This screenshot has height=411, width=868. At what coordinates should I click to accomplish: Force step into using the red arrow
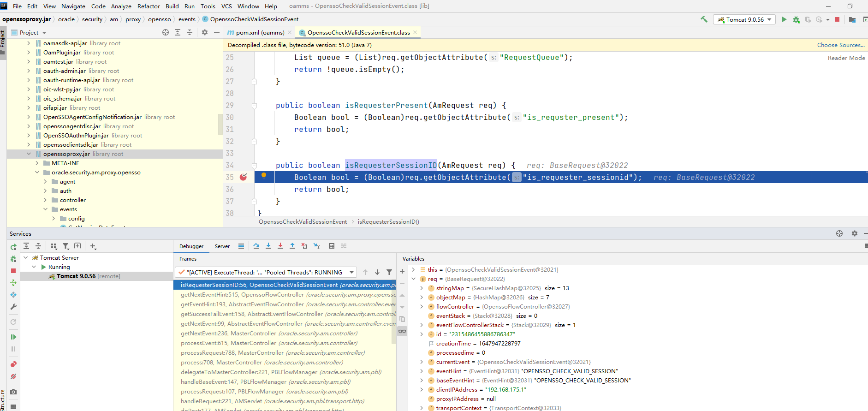point(280,246)
